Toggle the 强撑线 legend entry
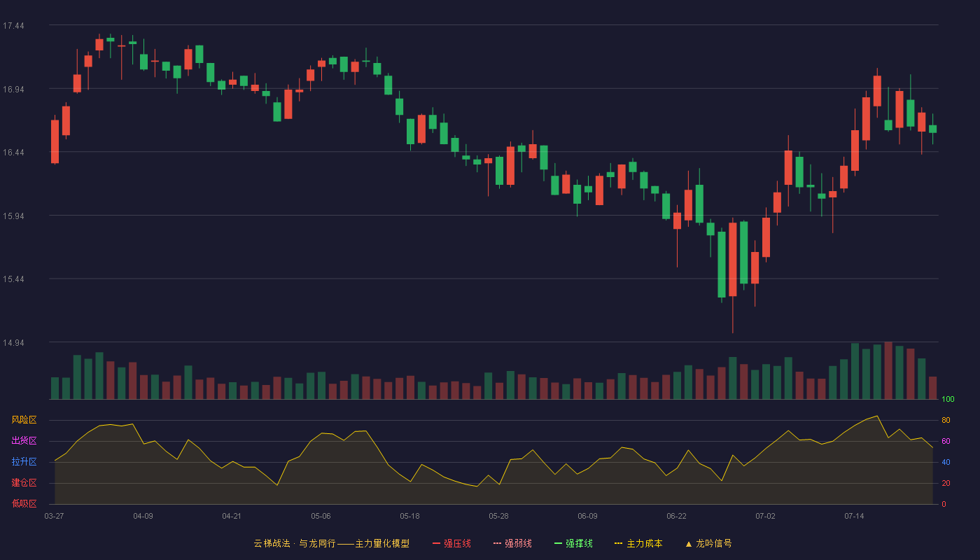Viewport: 980px width, 560px height. (x=573, y=543)
